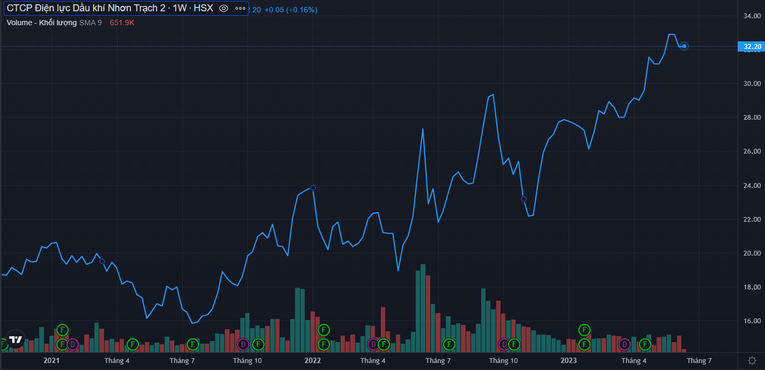Click the F marker near Tháng 7 2021
Viewport: 765px width, 370px height.
[193, 345]
